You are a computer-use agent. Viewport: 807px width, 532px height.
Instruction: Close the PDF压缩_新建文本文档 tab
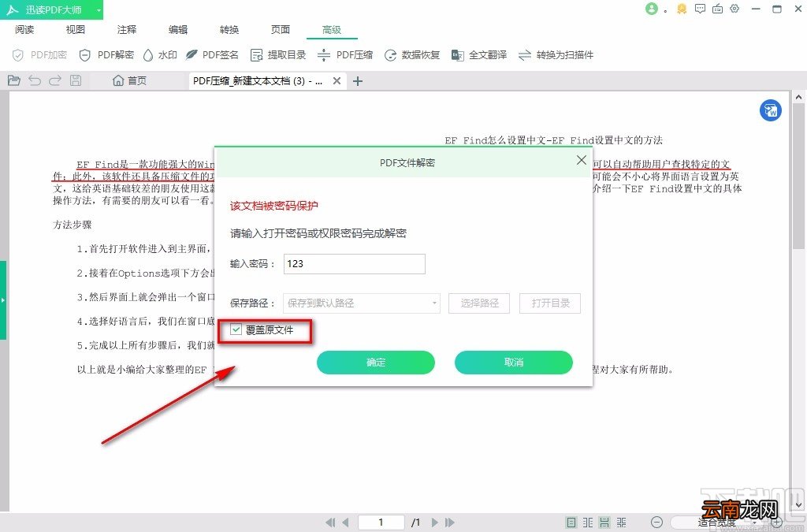tap(337, 80)
